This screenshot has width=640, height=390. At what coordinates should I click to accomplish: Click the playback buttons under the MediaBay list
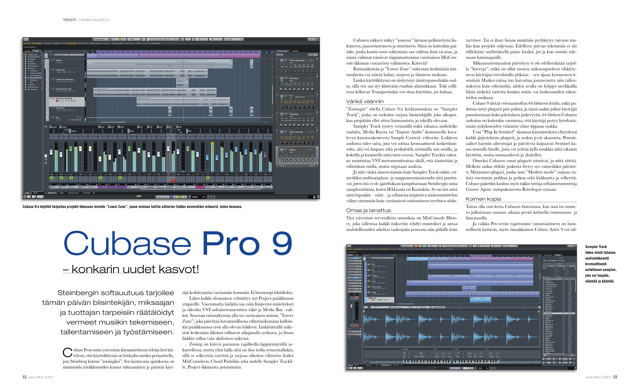tap(558, 361)
